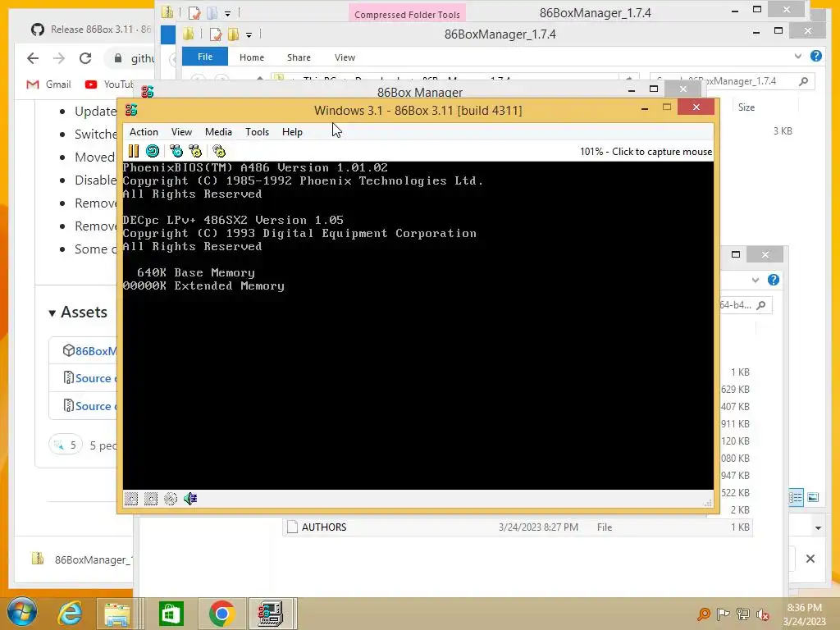Screen dimensions: 840x630
Task: Switch to the Home ribbon tab in Explorer
Action: [252, 57]
